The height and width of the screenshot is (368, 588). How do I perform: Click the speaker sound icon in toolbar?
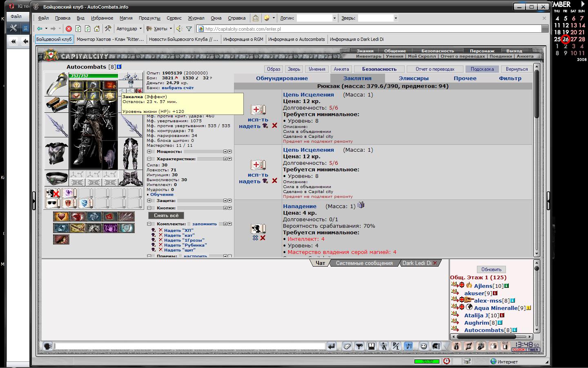click(179, 29)
